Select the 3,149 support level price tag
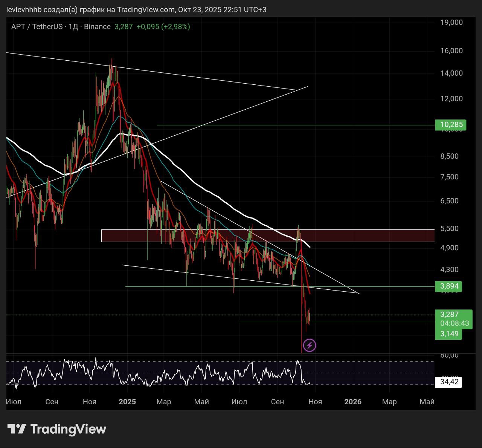The width and height of the screenshot is (482, 448). tap(449, 334)
